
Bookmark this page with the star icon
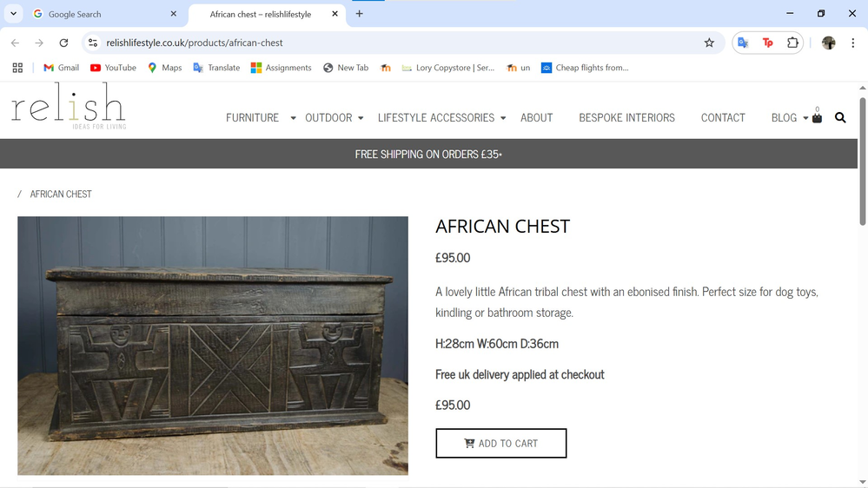tap(709, 43)
